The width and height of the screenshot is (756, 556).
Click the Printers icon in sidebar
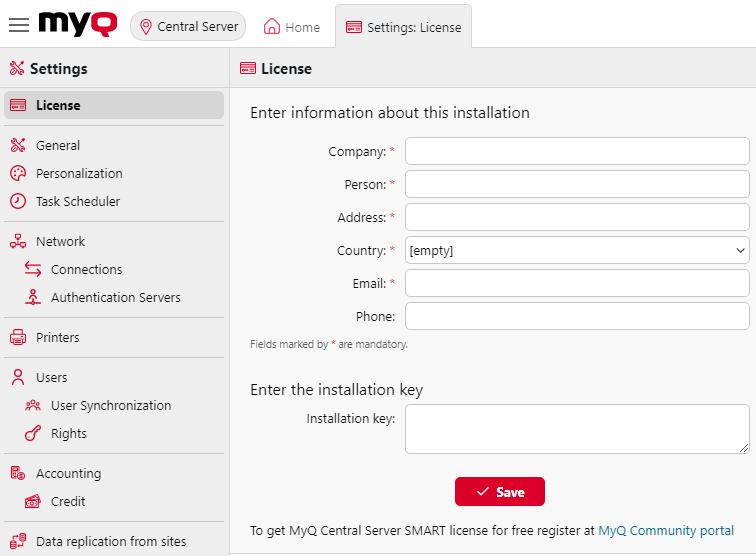(17, 337)
